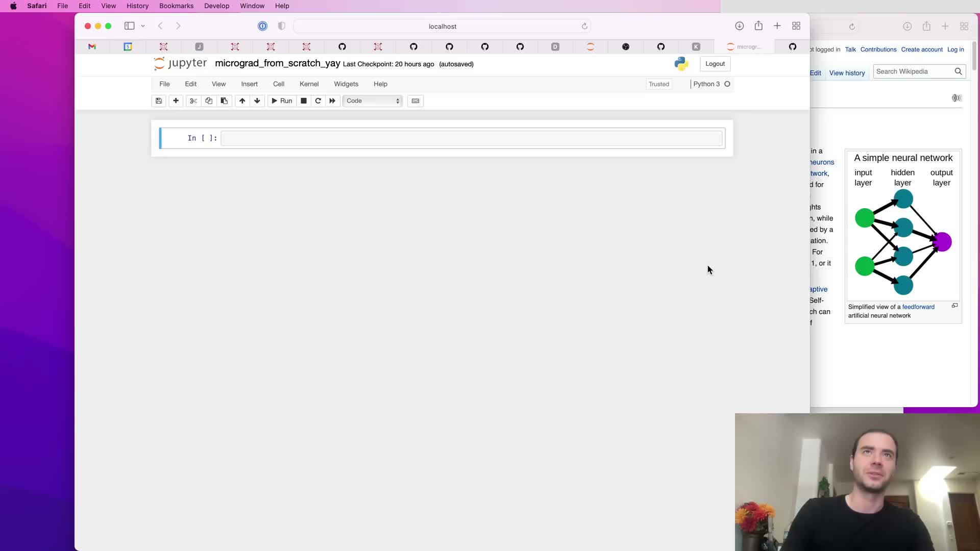This screenshot has height=551, width=980.
Task: Toggle the privacy shield icon beside the address bar
Action: (281, 26)
